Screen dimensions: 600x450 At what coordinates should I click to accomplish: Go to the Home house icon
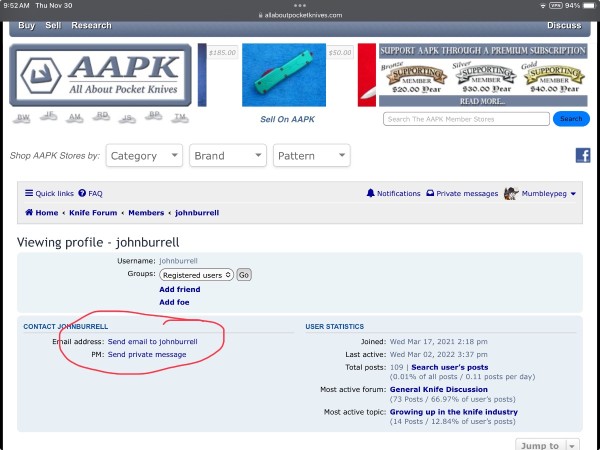click(x=29, y=212)
